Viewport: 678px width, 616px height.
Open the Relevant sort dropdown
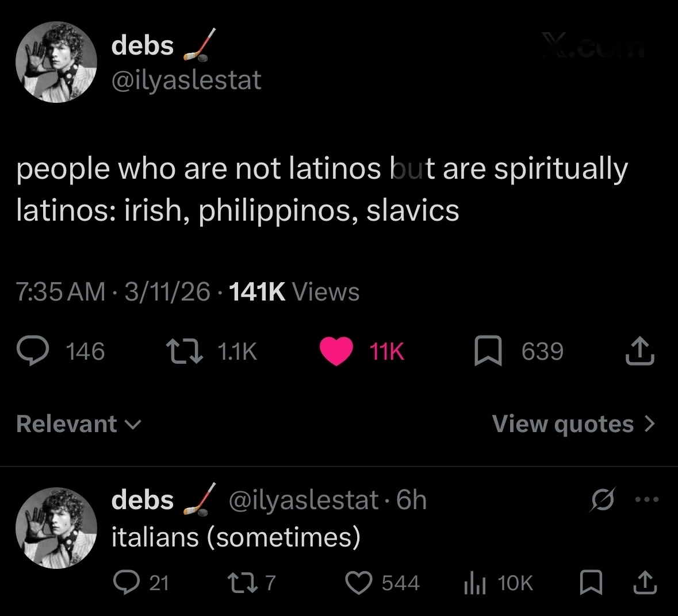point(79,424)
